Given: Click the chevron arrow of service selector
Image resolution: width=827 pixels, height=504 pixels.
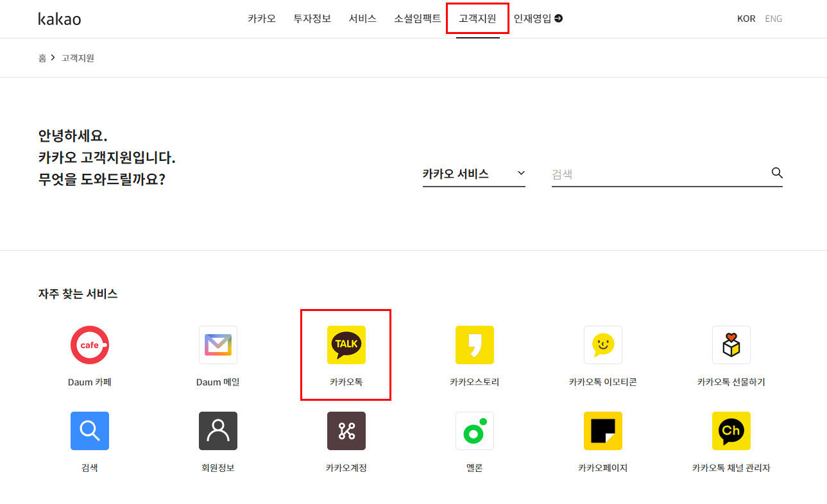Looking at the screenshot, I should (521, 173).
